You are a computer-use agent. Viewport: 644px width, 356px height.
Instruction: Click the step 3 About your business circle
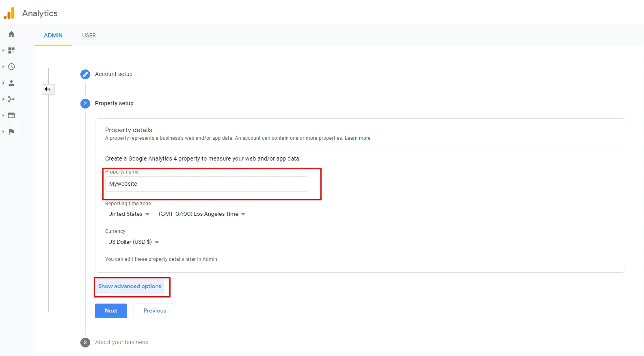tap(85, 342)
